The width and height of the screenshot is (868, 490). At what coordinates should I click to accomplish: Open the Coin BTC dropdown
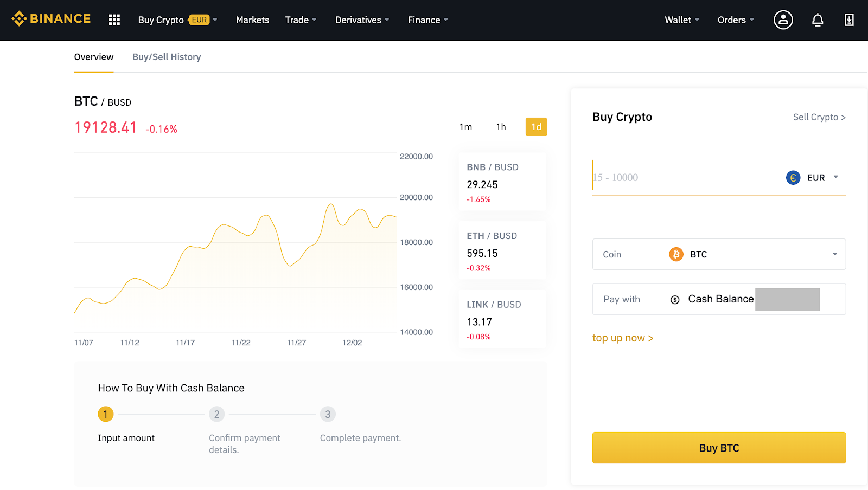pos(719,254)
